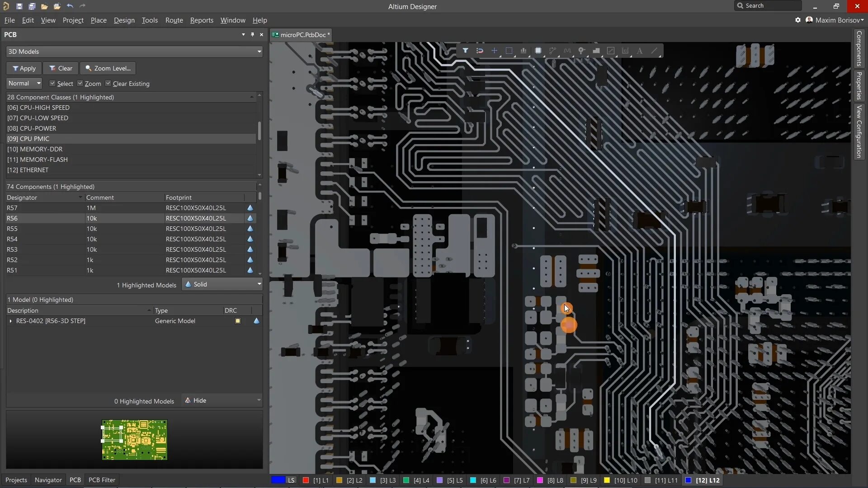Click the snap magnet icon
This screenshot has height=488, width=868.
point(480,51)
